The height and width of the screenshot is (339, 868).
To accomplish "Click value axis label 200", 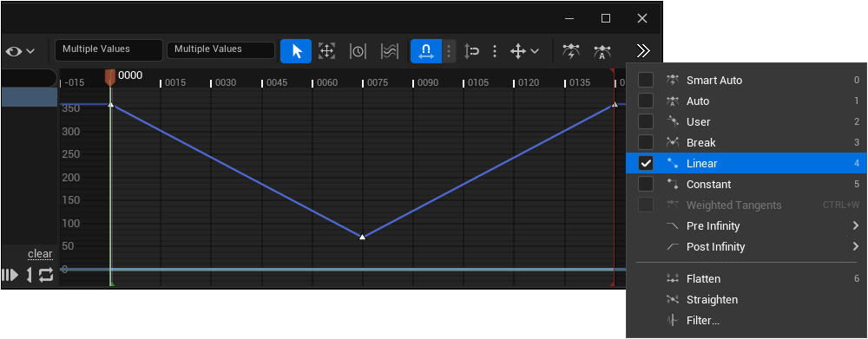I will pos(71,178).
